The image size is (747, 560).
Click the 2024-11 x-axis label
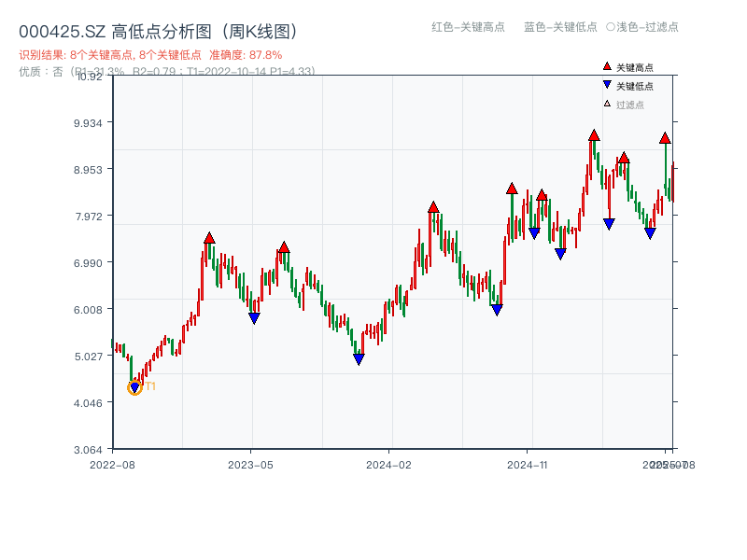[527, 465]
